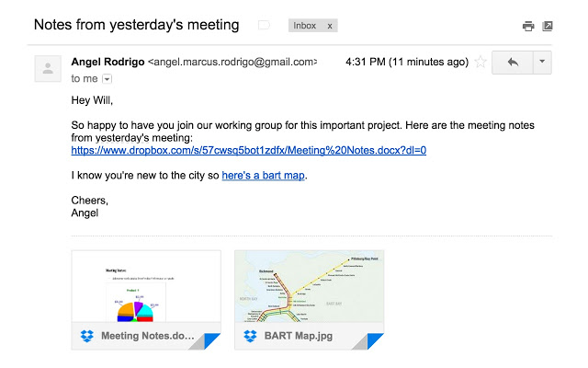The image size is (588, 368).
Task: Click the blue corner fold on Meeting Notes
Action: click(212, 341)
